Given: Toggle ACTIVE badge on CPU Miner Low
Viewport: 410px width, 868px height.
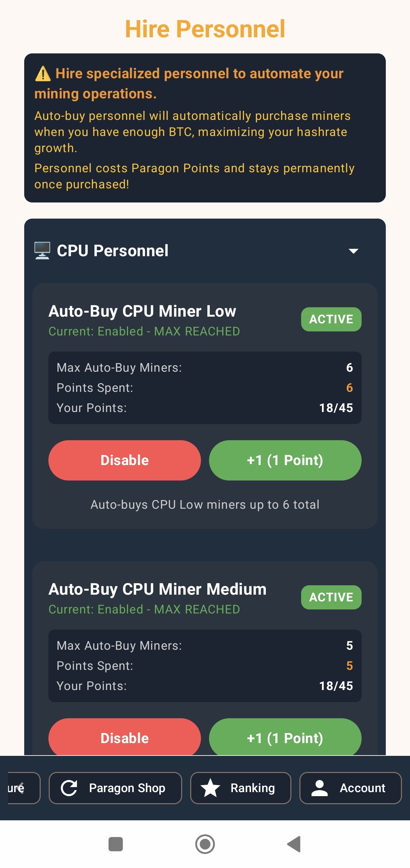Looking at the screenshot, I should (331, 319).
